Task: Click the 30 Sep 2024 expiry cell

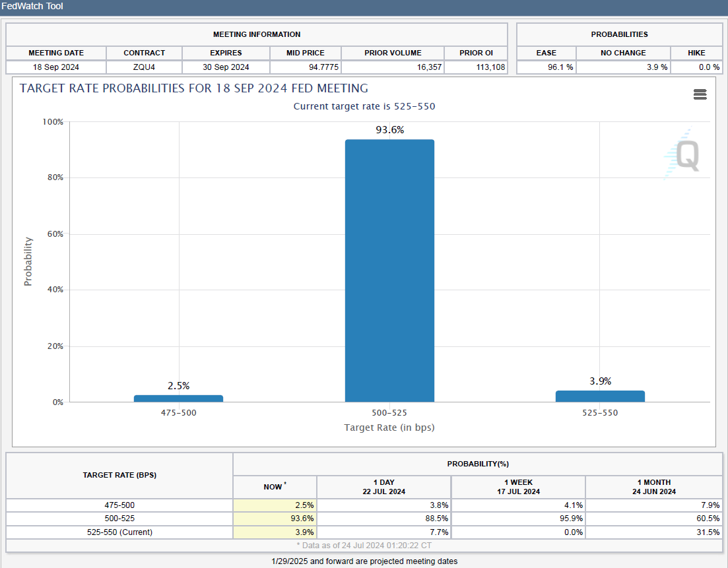Action: coord(226,67)
